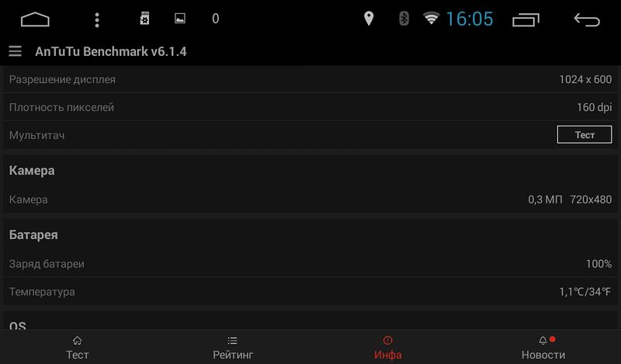Tap the 16:05 clock
621x364 pixels.
pyautogui.click(x=470, y=19)
